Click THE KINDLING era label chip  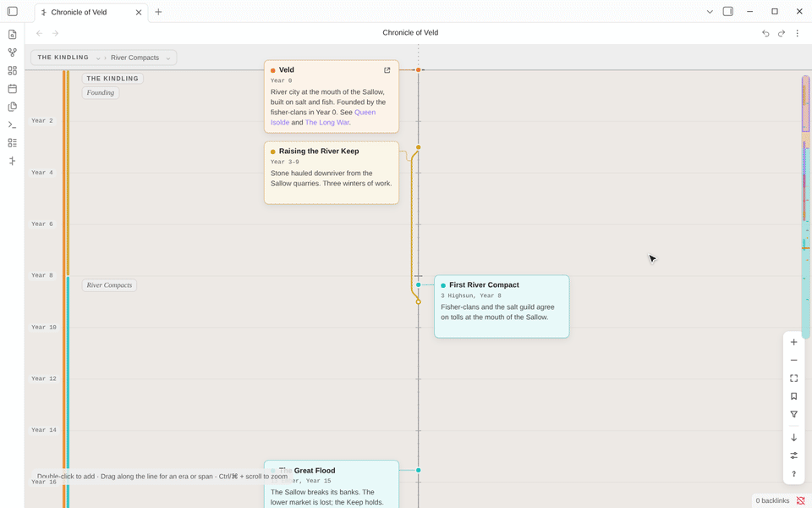pos(112,78)
